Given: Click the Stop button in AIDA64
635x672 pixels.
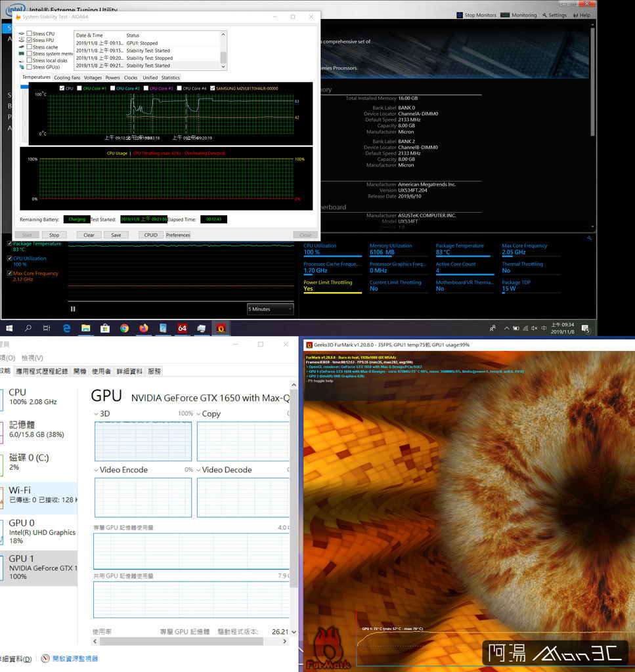Looking at the screenshot, I should click(x=54, y=235).
